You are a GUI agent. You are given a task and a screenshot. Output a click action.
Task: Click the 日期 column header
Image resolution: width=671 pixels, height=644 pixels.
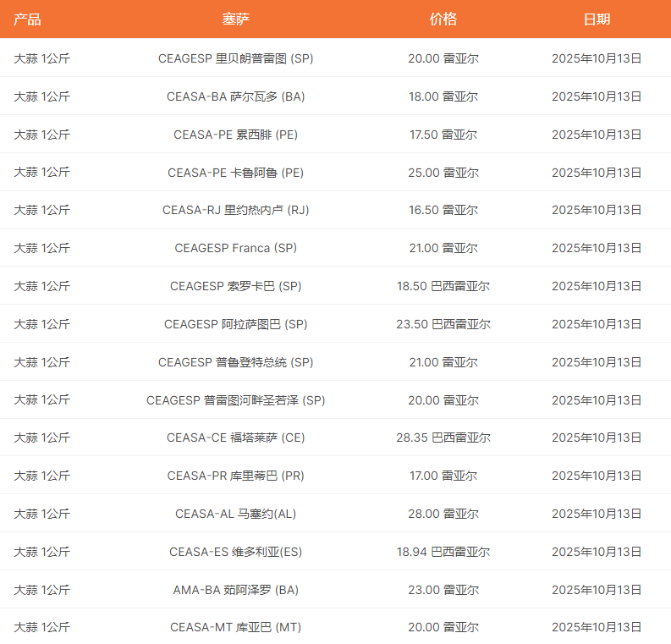coord(597,19)
